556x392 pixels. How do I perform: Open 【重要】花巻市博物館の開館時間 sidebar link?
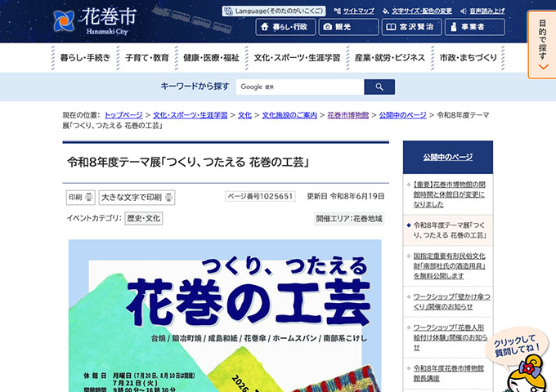449,194
